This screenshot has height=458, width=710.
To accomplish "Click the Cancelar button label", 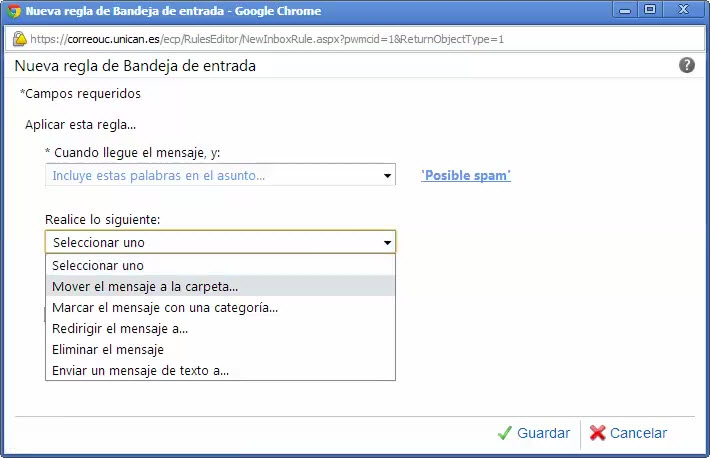I will tap(638, 433).
